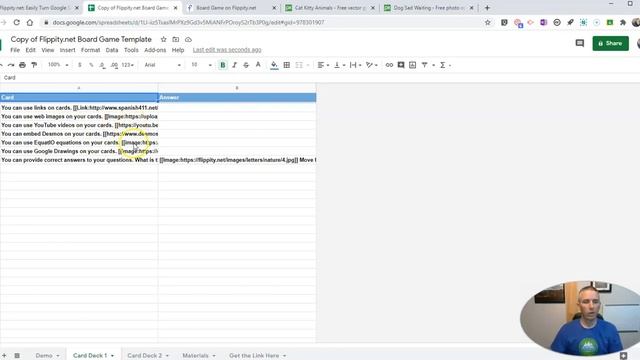Screen dimensions: 640x360
Task: Select the 'Answer' header cell
Action: point(237,97)
